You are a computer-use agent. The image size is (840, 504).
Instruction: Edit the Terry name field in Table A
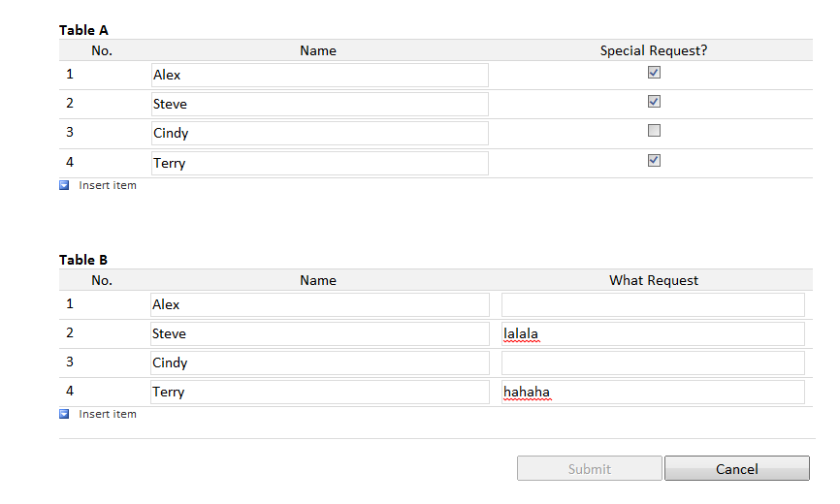[x=319, y=163]
